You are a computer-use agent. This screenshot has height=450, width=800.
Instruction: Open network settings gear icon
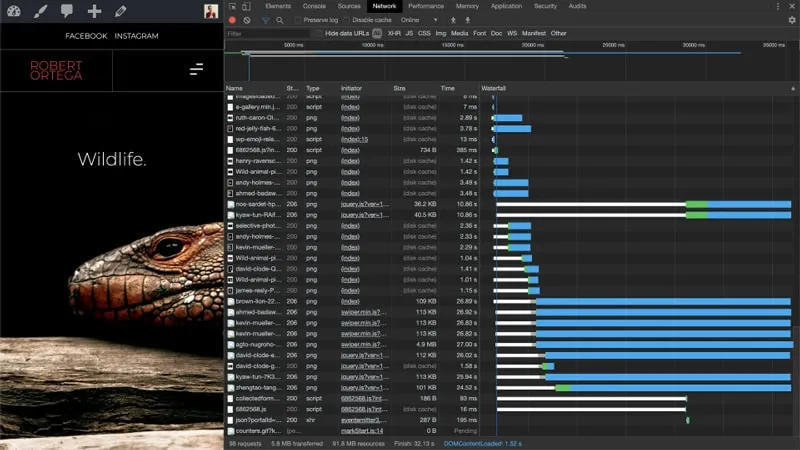click(x=792, y=19)
